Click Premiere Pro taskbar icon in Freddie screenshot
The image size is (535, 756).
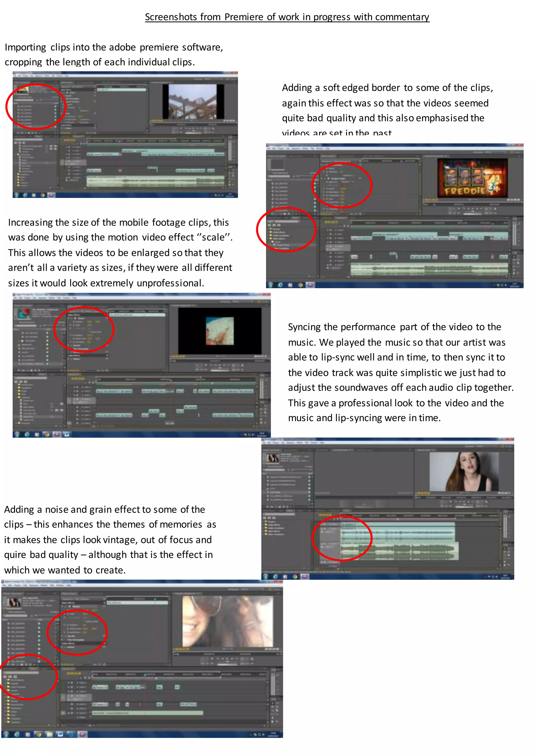310,285
